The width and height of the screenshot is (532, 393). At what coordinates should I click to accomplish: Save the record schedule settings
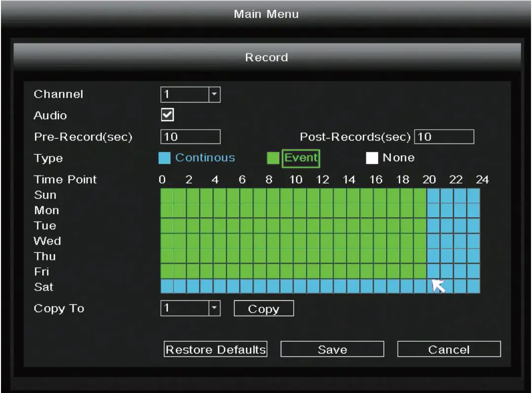tap(332, 350)
